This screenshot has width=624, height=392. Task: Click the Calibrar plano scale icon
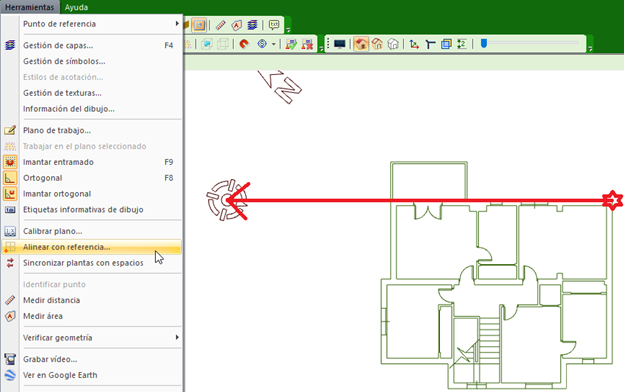10,231
